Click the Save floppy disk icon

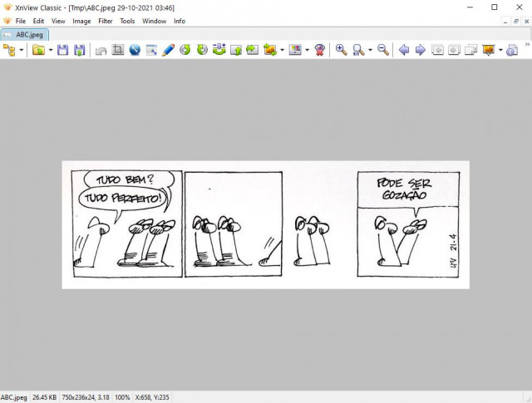coord(63,50)
